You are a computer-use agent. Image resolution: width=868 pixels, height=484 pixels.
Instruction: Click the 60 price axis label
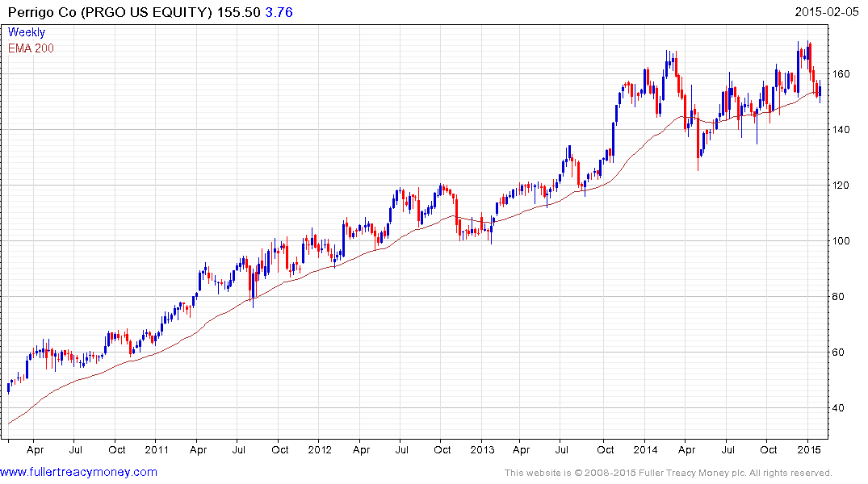point(838,353)
